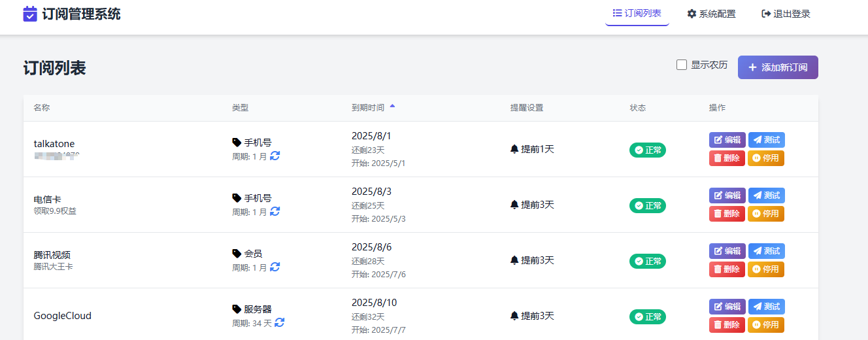Screen dimensions: 868x340
Task: Disable talkatone with the 停用 button
Action: tap(765, 158)
